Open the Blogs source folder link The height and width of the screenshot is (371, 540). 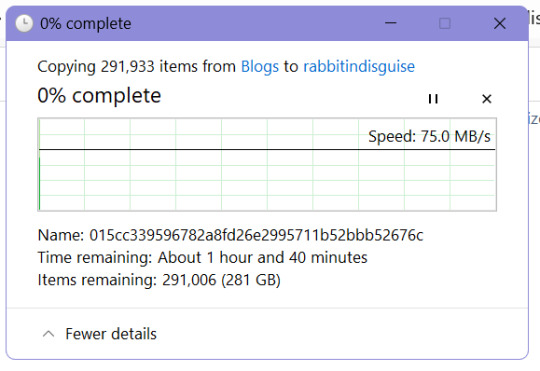click(x=260, y=66)
